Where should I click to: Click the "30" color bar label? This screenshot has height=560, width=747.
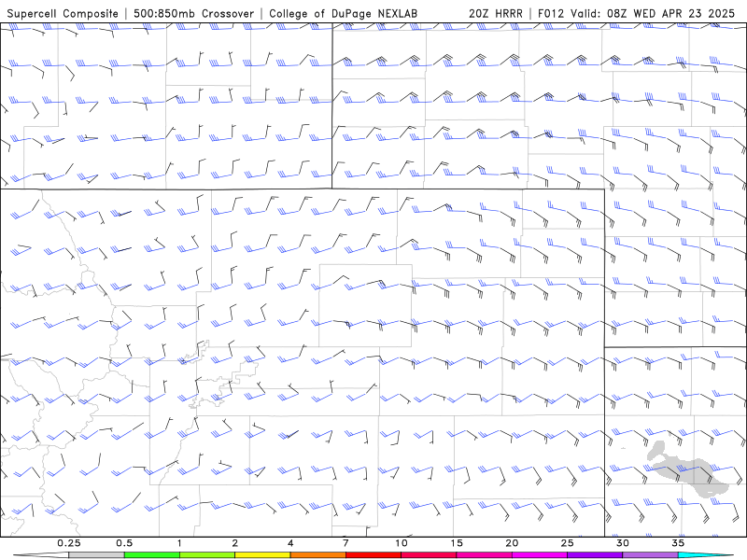coord(623,543)
